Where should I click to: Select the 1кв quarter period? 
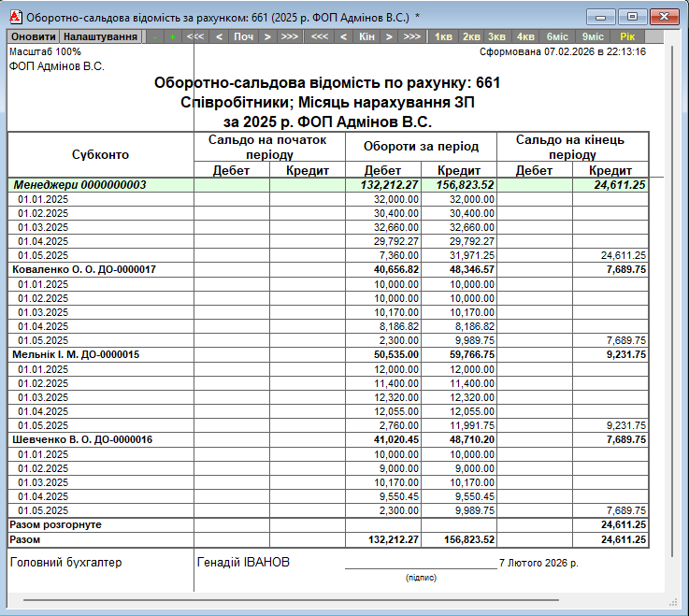pyautogui.click(x=445, y=36)
